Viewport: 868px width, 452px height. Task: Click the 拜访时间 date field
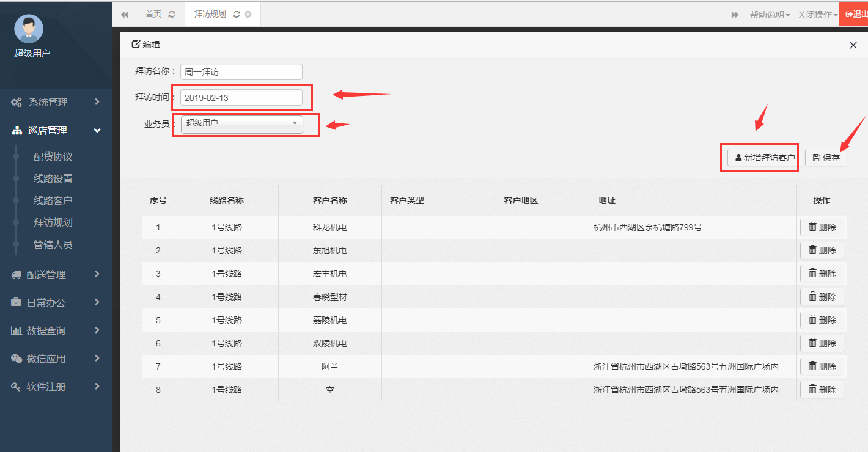(241, 98)
